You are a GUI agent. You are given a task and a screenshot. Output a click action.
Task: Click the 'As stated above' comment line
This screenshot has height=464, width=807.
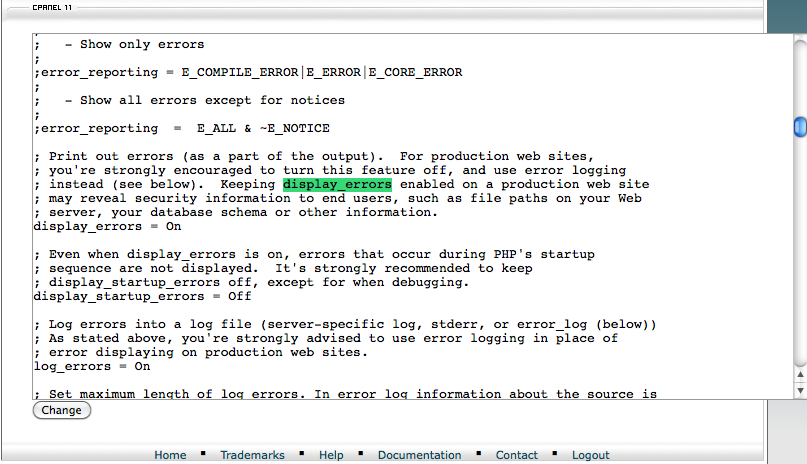326,338
